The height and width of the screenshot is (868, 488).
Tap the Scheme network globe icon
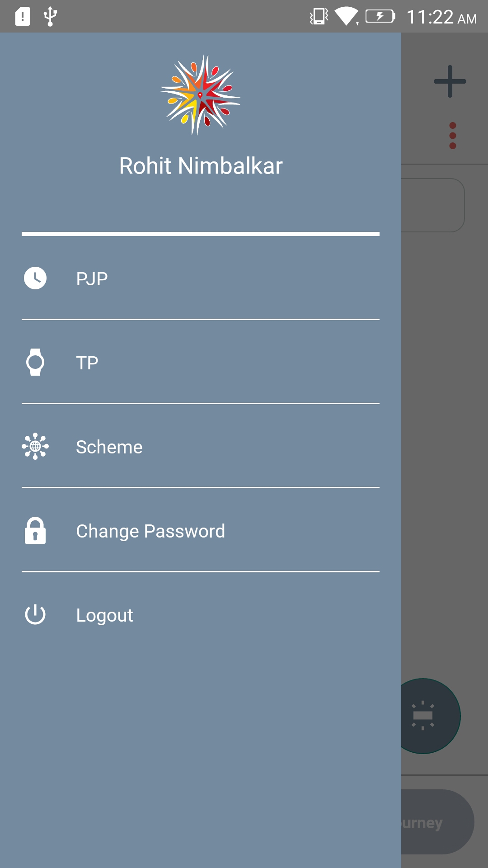pyautogui.click(x=35, y=446)
